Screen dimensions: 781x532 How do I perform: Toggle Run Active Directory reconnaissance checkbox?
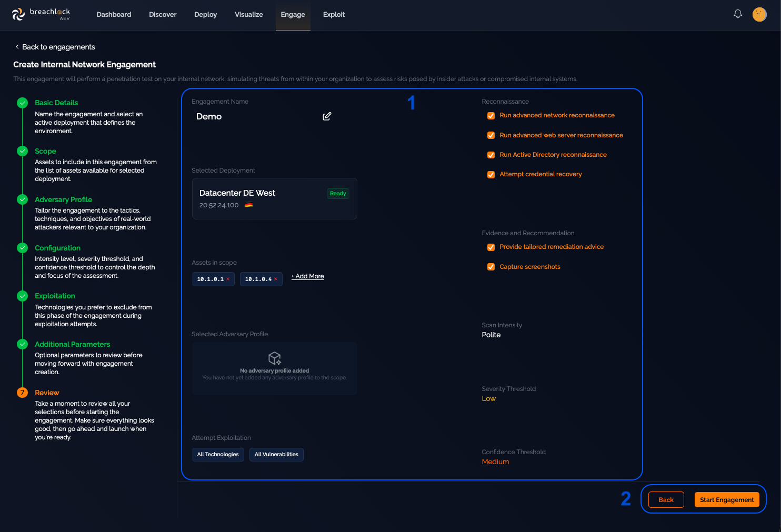pos(491,155)
